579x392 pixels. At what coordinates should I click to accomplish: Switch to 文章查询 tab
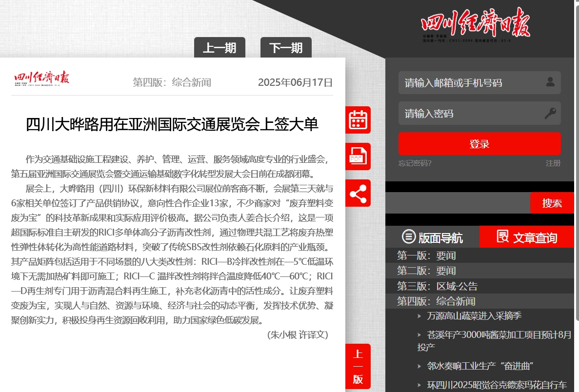click(x=527, y=237)
